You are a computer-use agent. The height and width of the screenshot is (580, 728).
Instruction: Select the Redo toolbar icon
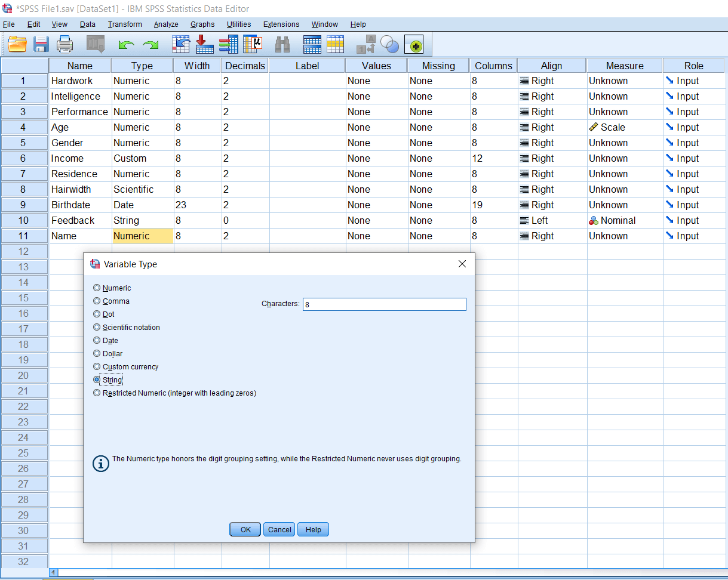(149, 44)
